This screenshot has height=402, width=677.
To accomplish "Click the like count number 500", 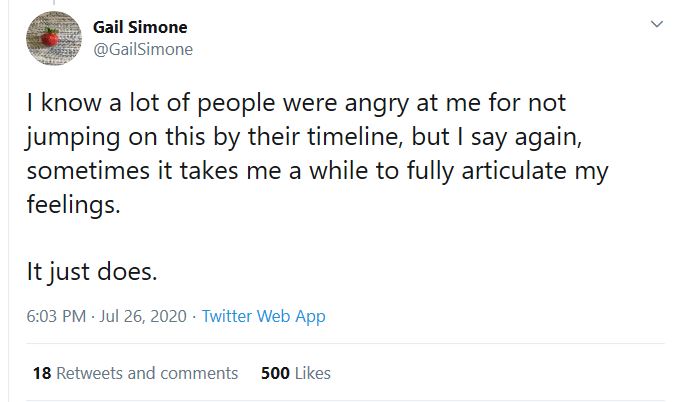I will point(275,373).
